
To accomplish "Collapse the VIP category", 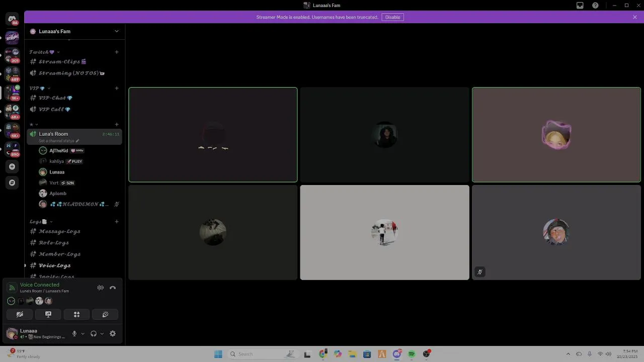I will (x=40, y=88).
